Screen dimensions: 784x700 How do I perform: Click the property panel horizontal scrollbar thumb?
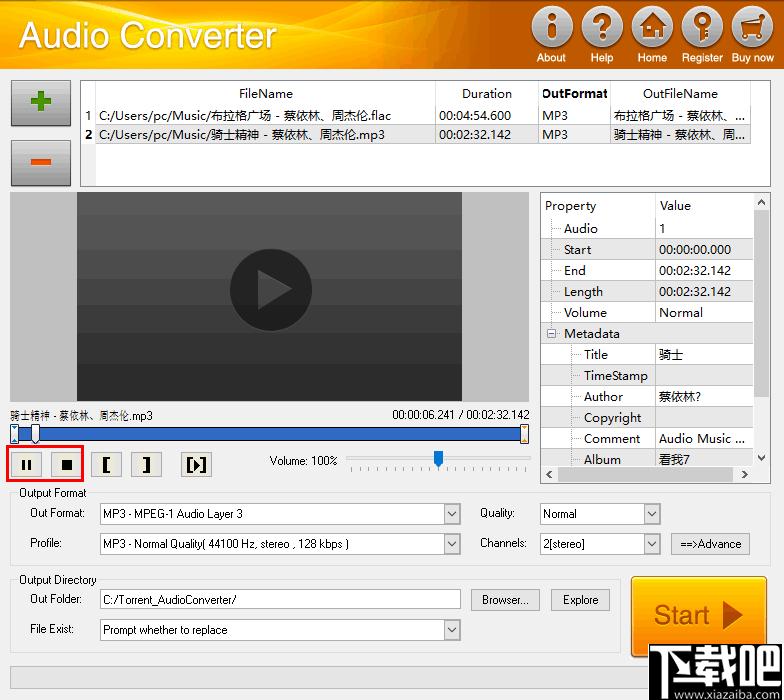coord(645,474)
